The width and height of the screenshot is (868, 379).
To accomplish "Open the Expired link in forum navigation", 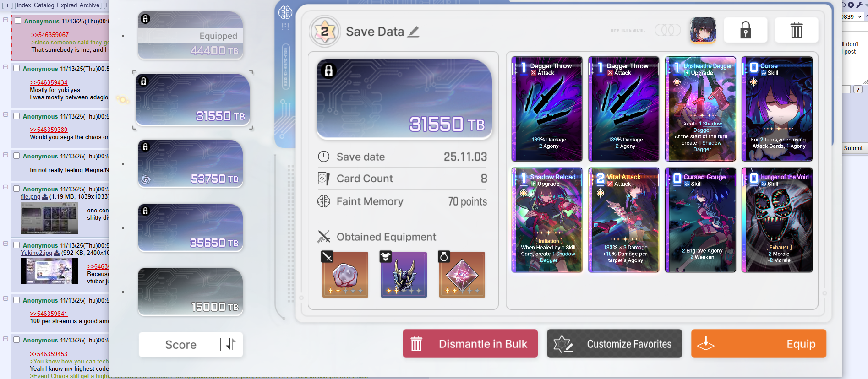I will click(x=67, y=5).
